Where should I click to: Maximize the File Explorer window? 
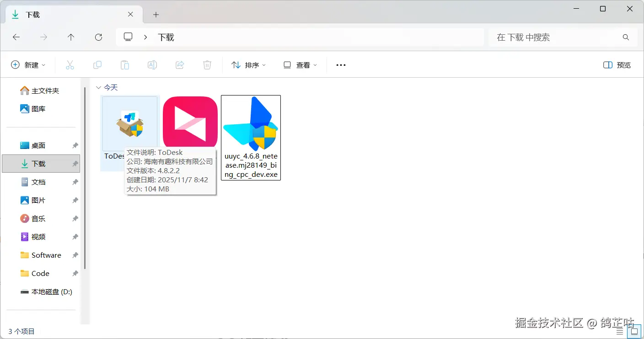click(x=603, y=9)
